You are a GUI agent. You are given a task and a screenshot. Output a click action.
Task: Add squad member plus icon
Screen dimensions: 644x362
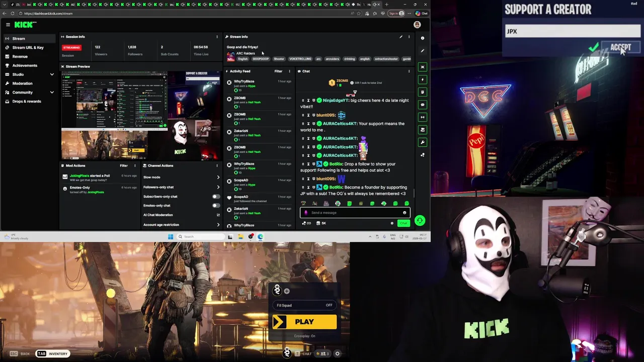tap(287, 291)
